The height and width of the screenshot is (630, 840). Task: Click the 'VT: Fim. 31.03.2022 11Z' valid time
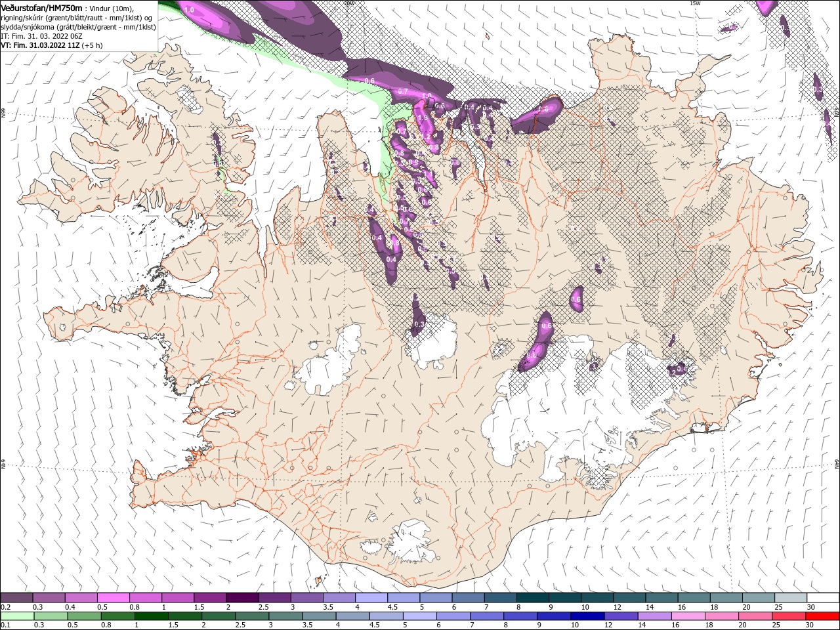(41, 45)
